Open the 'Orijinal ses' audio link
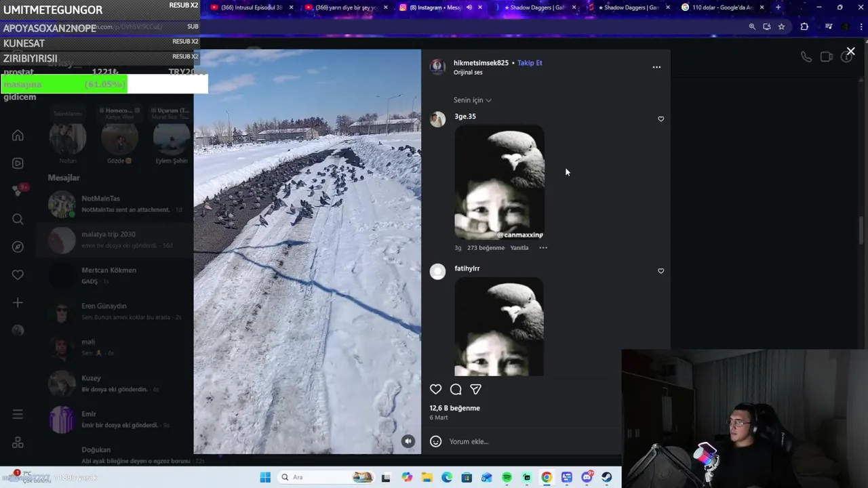 pyautogui.click(x=468, y=73)
